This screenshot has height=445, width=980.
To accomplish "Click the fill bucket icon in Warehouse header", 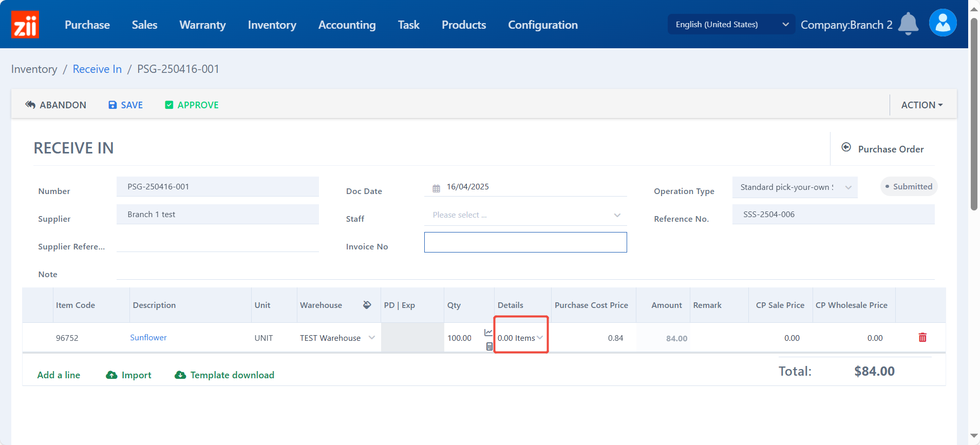I will pyautogui.click(x=367, y=305).
